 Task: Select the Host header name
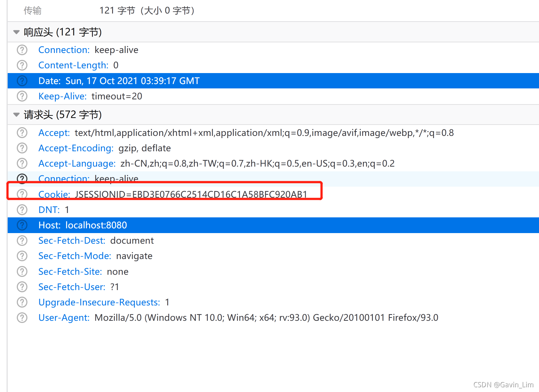click(50, 225)
